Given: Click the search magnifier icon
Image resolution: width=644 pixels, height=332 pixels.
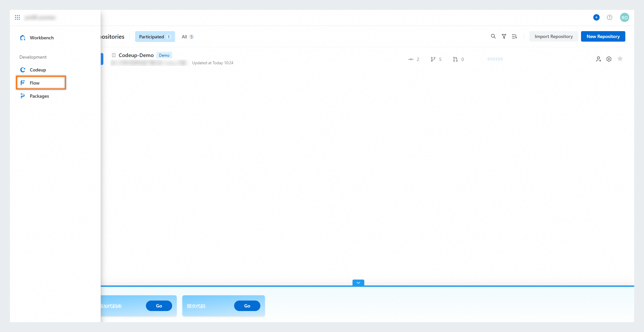Looking at the screenshot, I should 493,36.
